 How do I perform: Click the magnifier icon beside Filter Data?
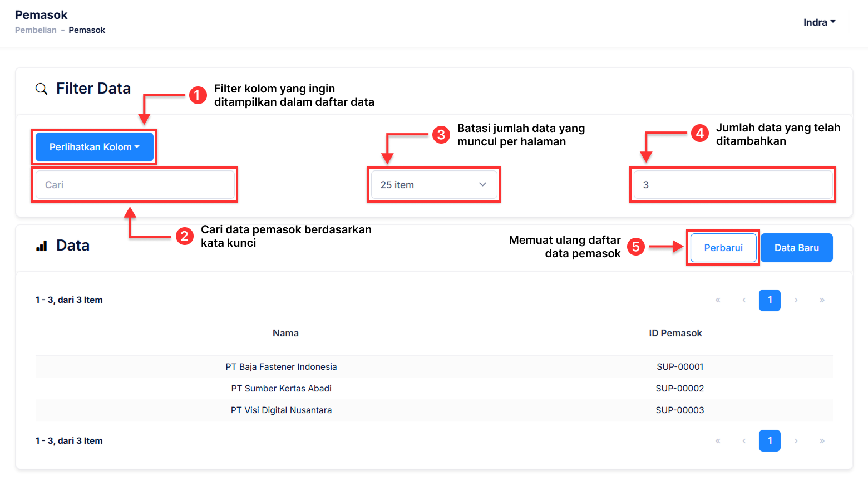point(41,89)
